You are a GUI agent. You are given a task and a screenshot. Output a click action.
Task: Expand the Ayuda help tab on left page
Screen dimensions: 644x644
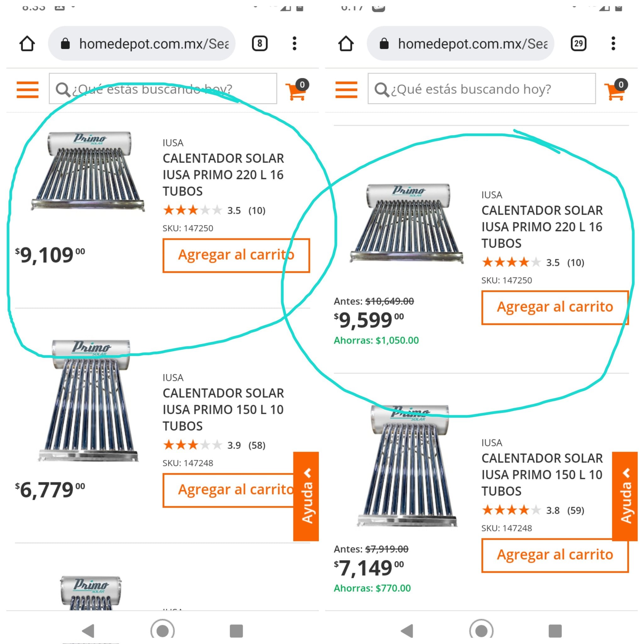(306, 496)
